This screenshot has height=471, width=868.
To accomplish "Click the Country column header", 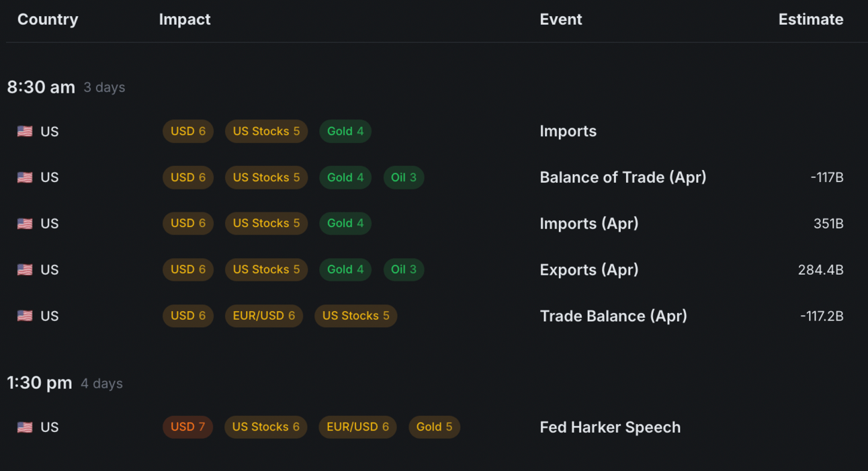I will coord(48,19).
